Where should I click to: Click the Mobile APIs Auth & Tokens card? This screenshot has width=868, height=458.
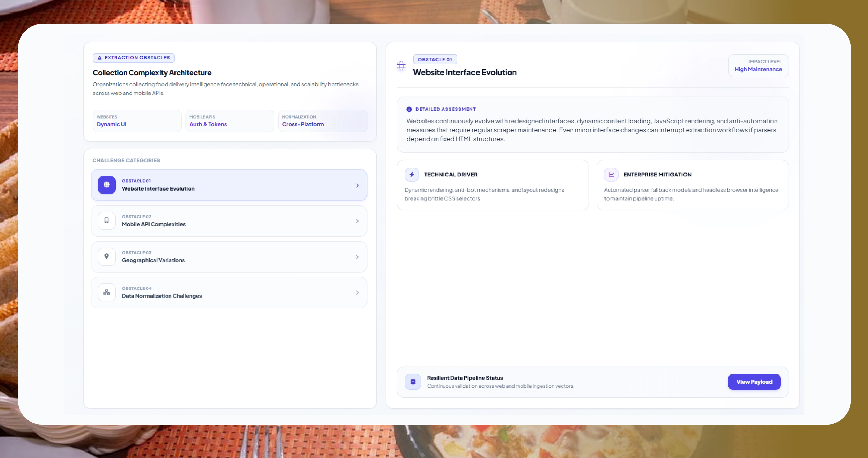[x=230, y=121]
